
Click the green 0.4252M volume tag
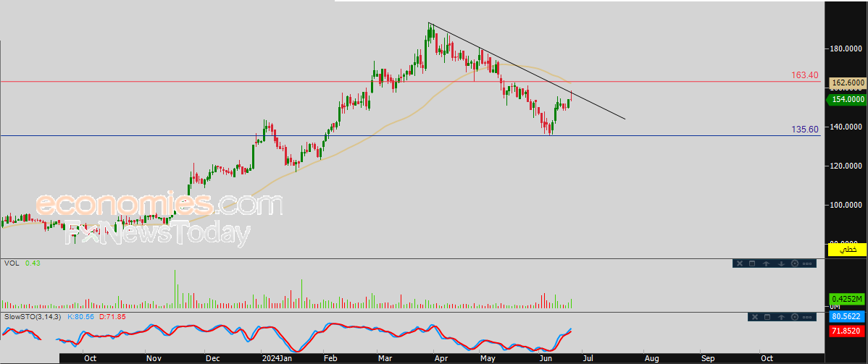click(x=847, y=300)
